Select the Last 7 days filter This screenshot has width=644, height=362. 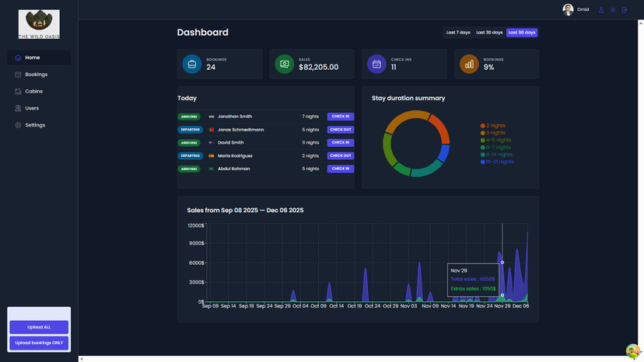(x=458, y=33)
